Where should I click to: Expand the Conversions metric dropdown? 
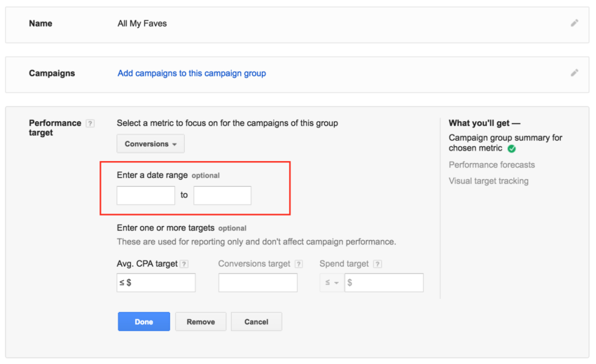click(x=151, y=143)
